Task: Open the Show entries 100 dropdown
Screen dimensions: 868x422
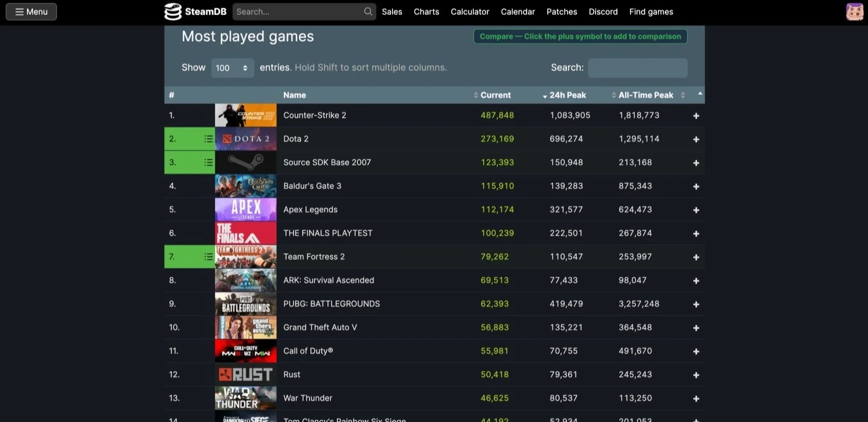Action: point(233,68)
